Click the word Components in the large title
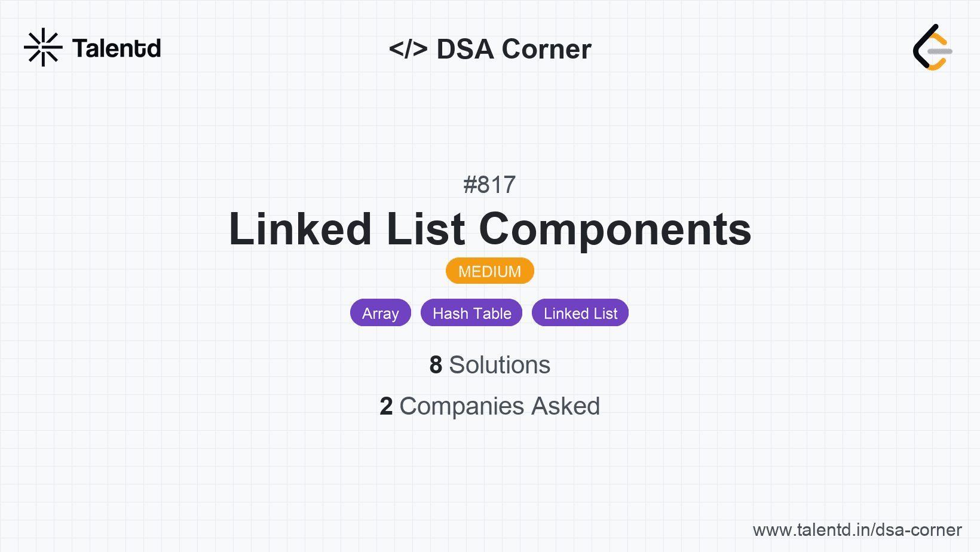This screenshot has width=980, height=552. click(615, 229)
